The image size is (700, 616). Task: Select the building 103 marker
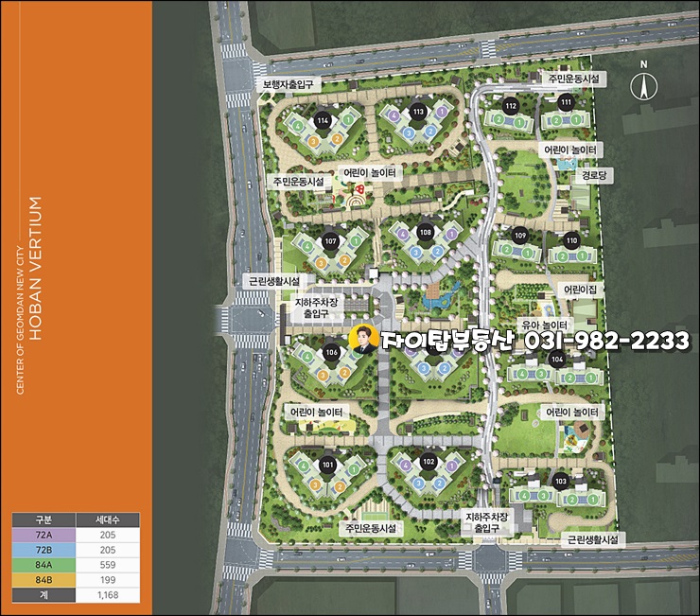point(561,481)
